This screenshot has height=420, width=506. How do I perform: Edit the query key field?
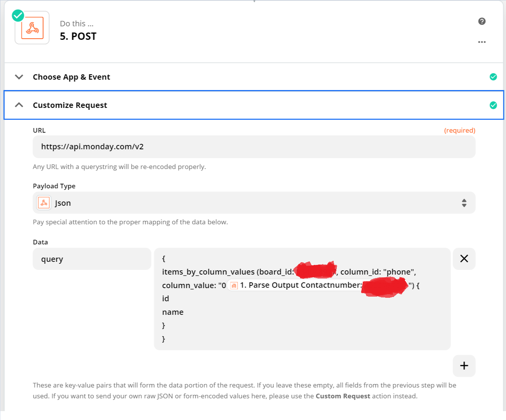click(x=92, y=259)
